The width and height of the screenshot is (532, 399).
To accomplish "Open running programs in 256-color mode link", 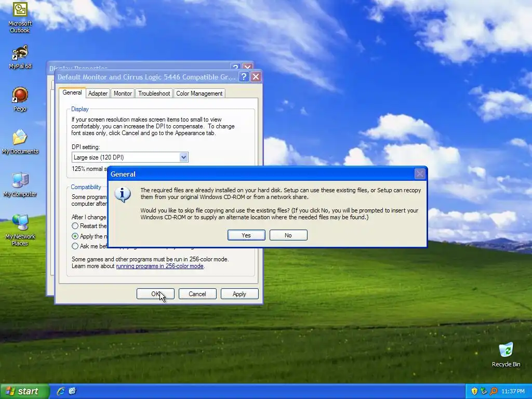I will [160, 266].
